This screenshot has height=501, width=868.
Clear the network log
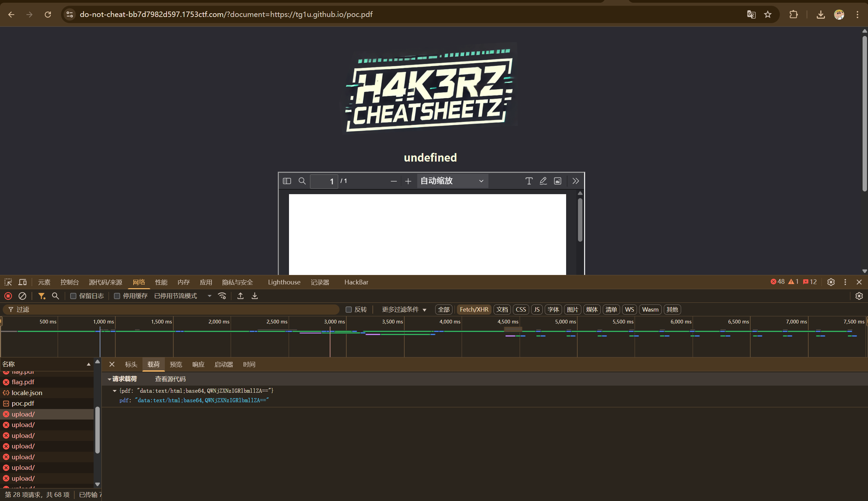[x=22, y=296]
